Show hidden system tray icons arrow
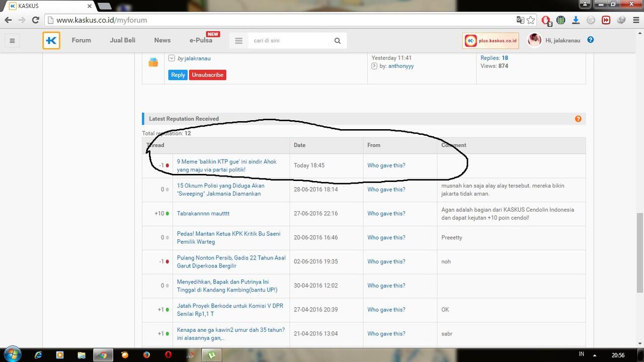Viewport: 644px width, 362px height. 595,355
